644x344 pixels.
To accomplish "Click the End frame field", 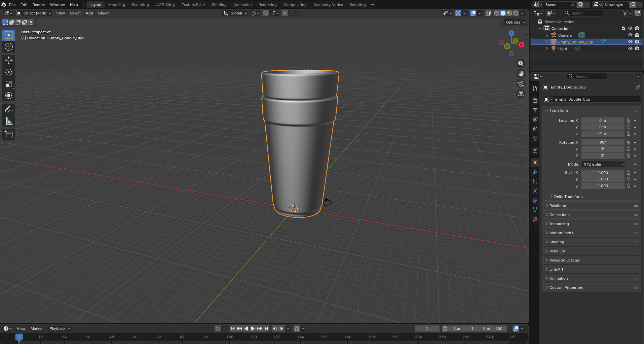I will 493,329.
